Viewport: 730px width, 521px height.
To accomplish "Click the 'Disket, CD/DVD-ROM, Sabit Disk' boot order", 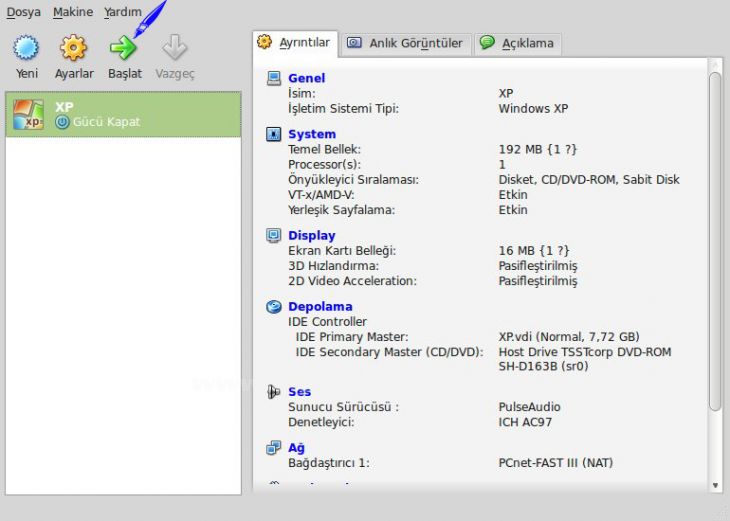I will point(589,180).
